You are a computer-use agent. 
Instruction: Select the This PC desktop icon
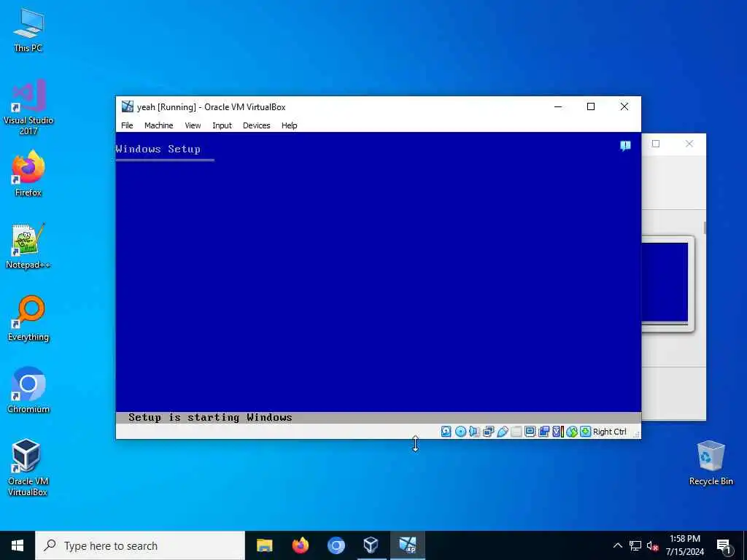pyautogui.click(x=28, y=30)
